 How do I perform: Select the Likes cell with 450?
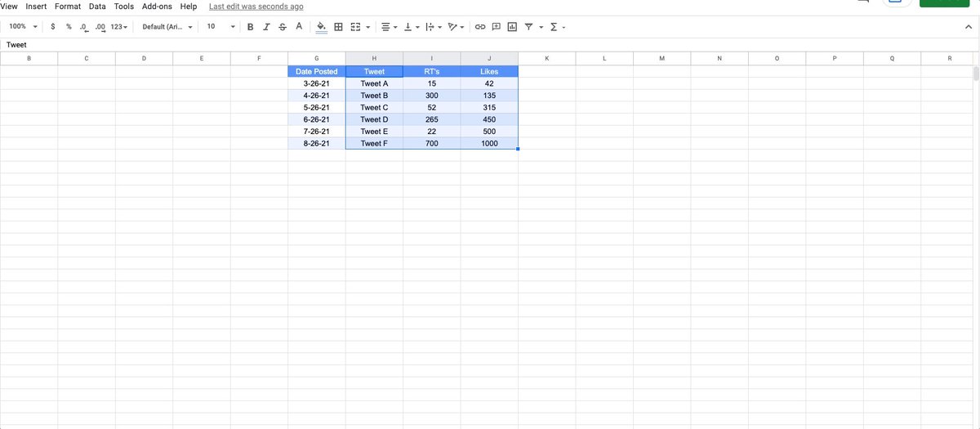pyautogui.click(x=489, y=119)
